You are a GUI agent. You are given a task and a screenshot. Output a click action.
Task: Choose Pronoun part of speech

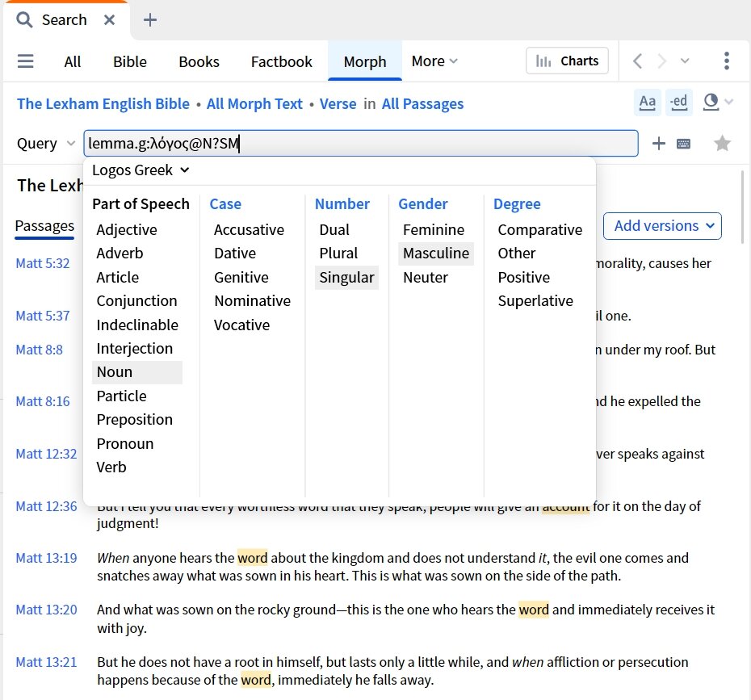[x=124, y=443]
